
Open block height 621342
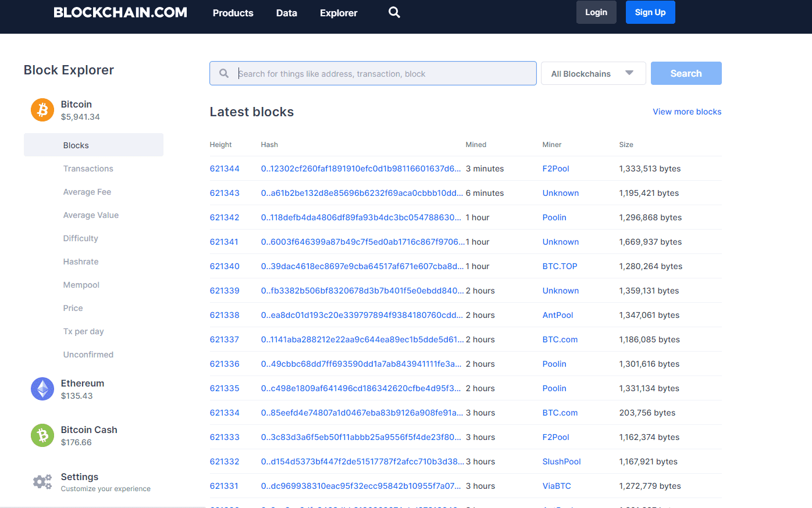pos(225,217)
